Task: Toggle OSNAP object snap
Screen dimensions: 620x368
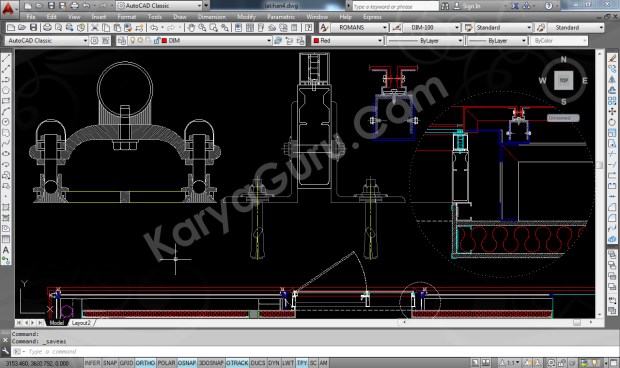Action: [187, 363]
